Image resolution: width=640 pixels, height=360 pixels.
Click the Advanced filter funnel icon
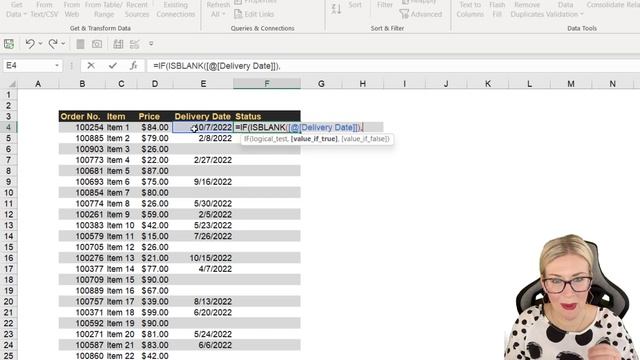pos(404,14)
